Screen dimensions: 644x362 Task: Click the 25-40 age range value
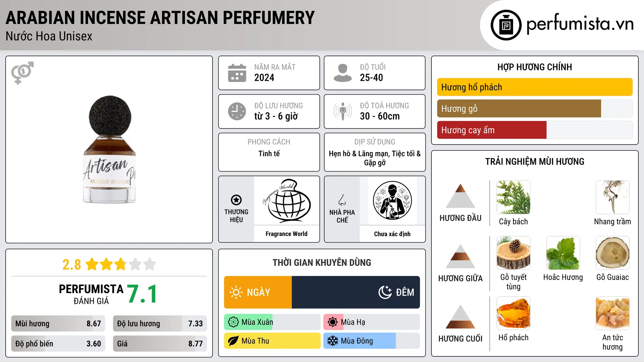click(x=371, y=78)
